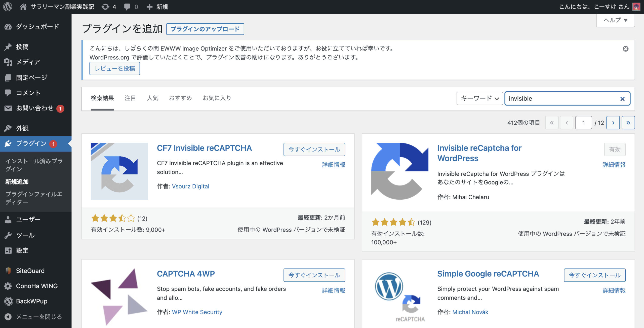The height and width of the screenshot is (328, 644).
Task: Open the ConoHa WING sidebar menu
Action: 37,286
